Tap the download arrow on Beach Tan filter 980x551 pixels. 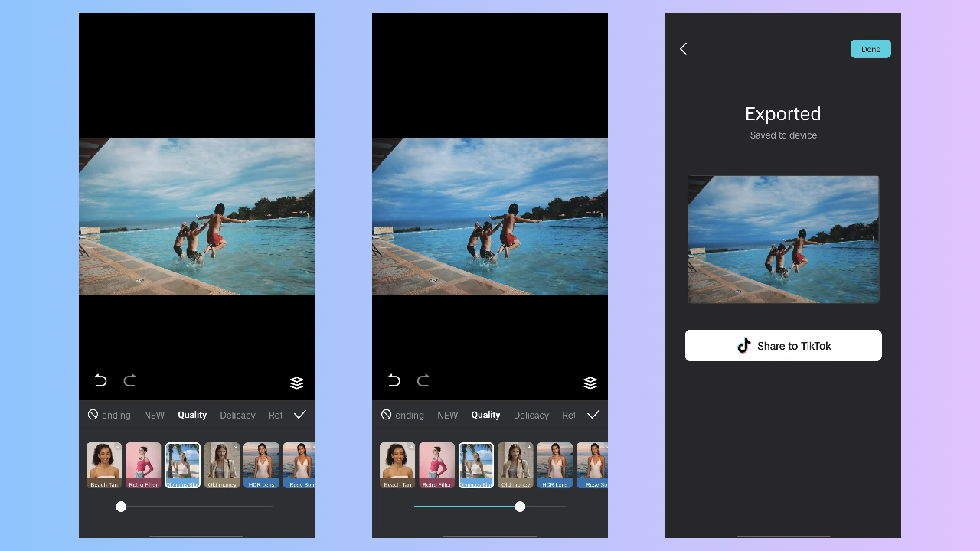[x=411, y=446]
